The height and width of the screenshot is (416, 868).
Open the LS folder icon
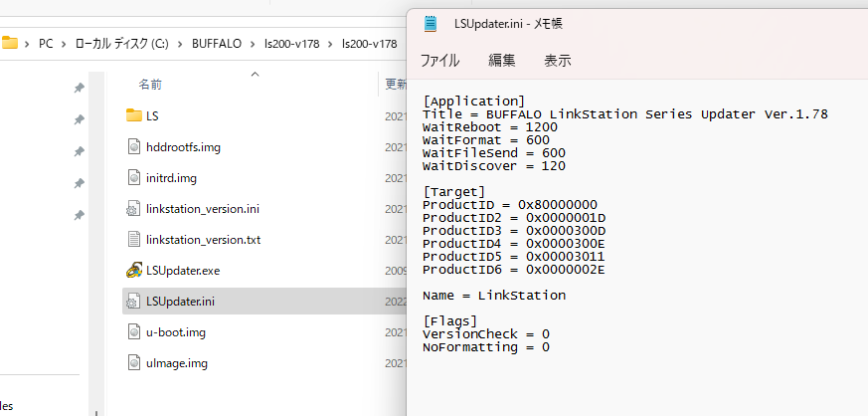[x=134, y=115]
